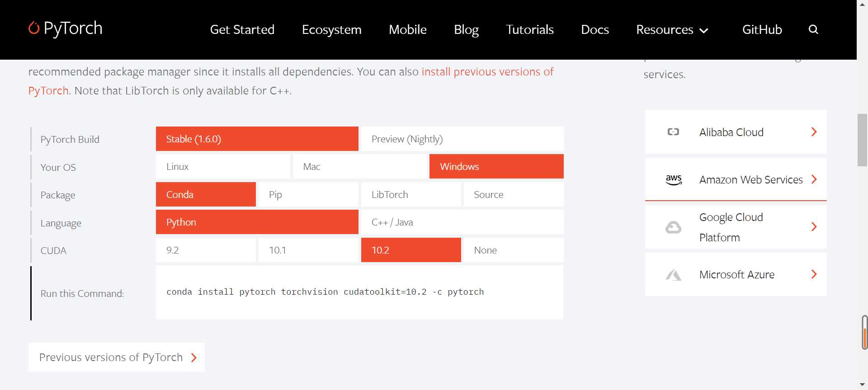Viewport: 868px width, 390px height.
Task: Select CUDA version 9.2
Action: coord(206,250)
